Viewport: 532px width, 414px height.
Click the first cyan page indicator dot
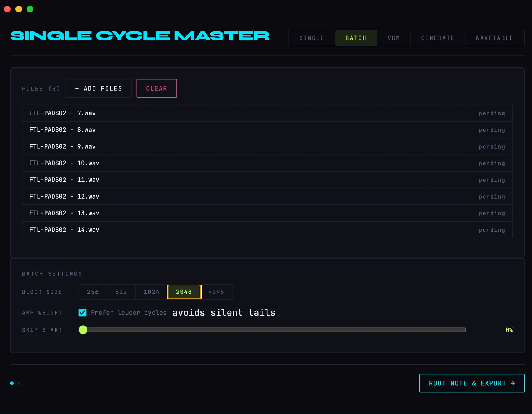tap(12, 383)
